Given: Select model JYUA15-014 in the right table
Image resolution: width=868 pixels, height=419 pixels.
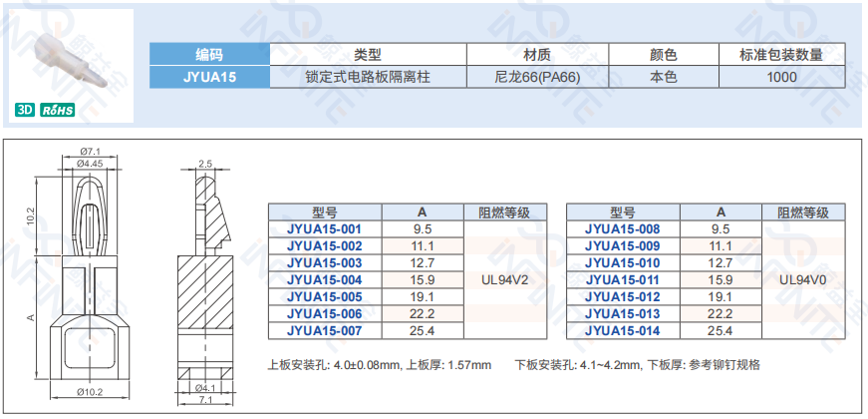Looking at the screenshot, I should pos(622,330).
